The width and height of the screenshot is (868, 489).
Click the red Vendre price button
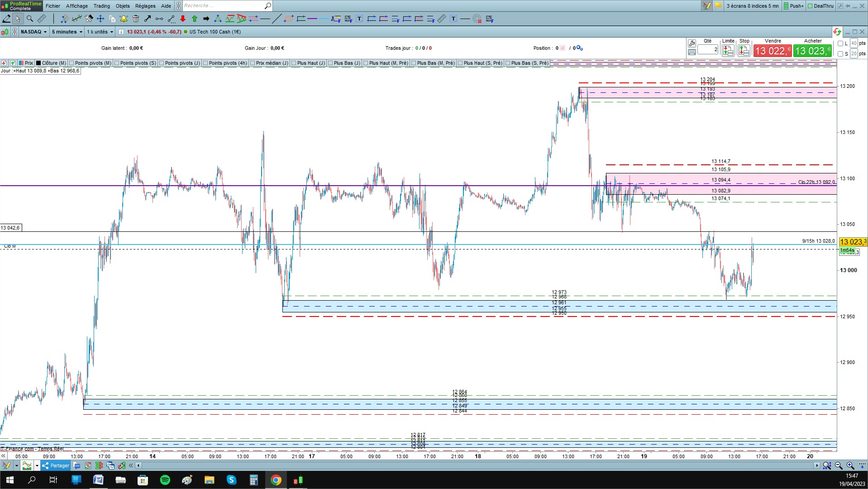(x=773, y=51)
